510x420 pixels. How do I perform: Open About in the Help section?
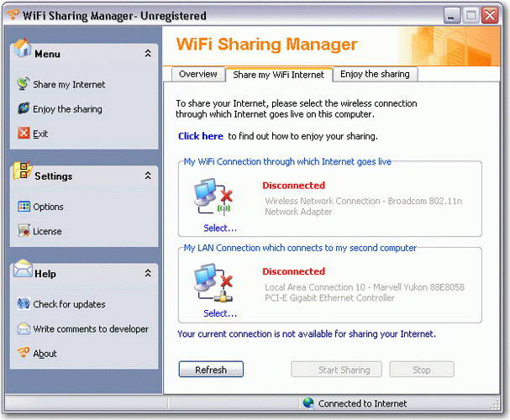tap(45, 354)
